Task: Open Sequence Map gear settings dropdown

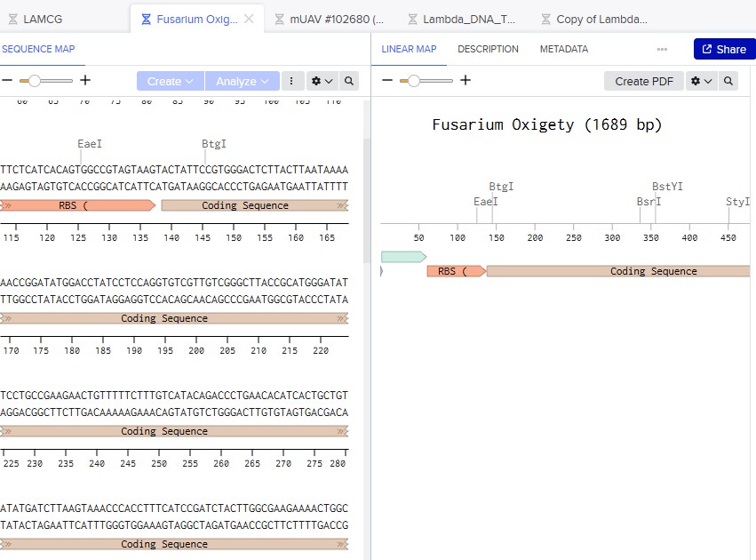Action: 321,81
